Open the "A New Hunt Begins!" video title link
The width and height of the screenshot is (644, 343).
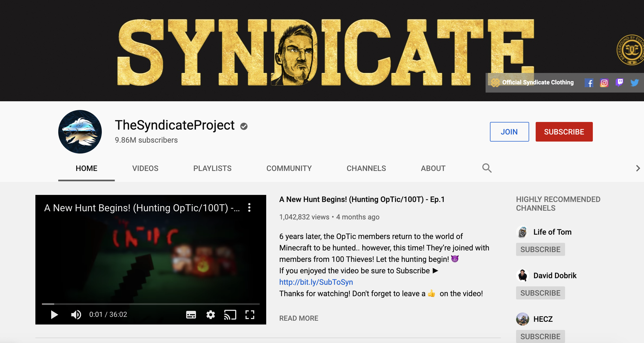click(x=362, y=200)
